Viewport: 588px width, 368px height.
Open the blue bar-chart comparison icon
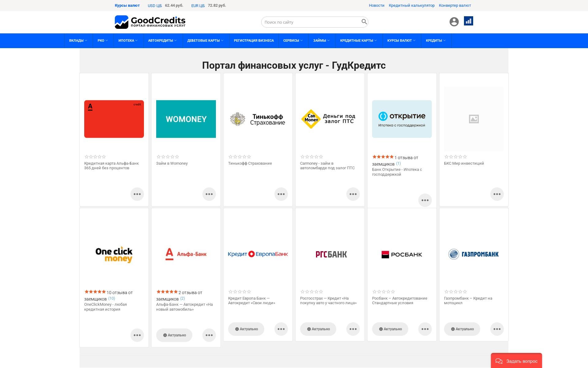[468, 21]
